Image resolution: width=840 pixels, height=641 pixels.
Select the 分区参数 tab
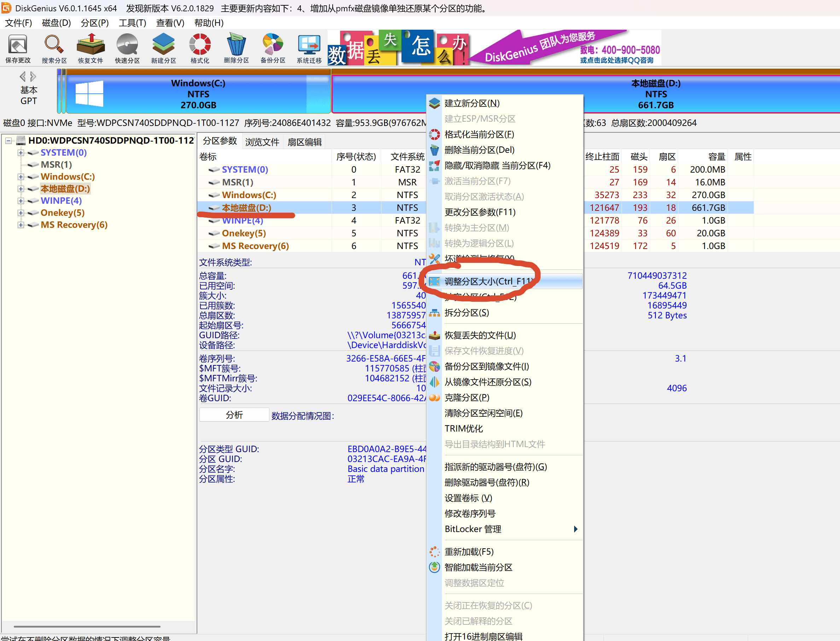(x=220, y=141)
